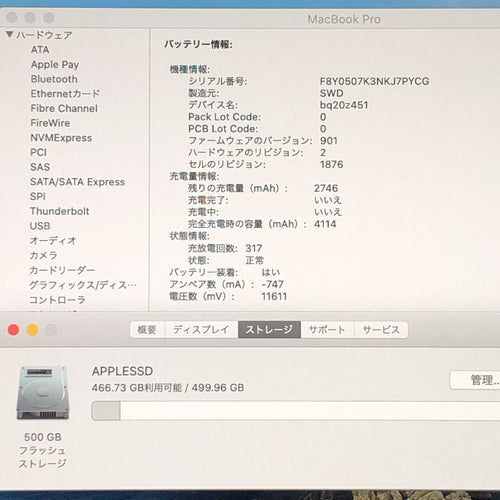Select FireWire in sidebar
Image resolution: width=500 pixels, height=500 pixels.
coord(50,123)
